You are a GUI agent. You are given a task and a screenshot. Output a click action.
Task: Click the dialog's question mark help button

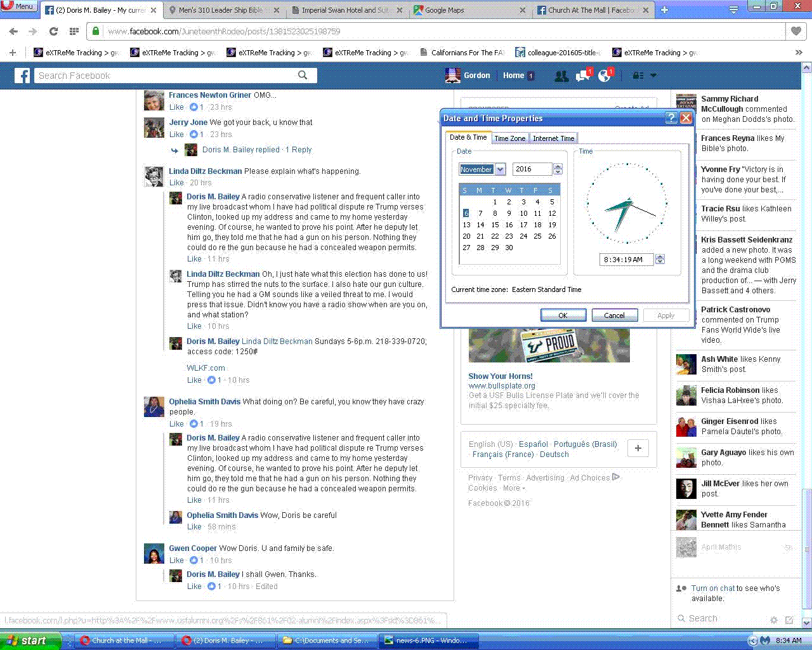pos(671,118)
